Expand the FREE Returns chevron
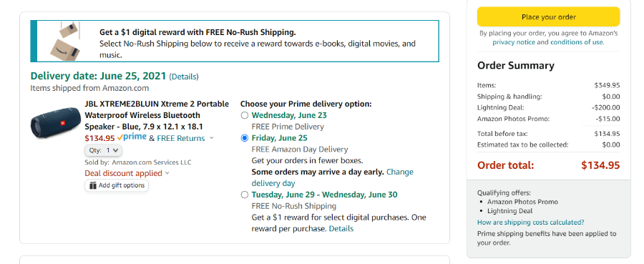Image resolution: width=644 pixels, height=264 pixels. 212,138
